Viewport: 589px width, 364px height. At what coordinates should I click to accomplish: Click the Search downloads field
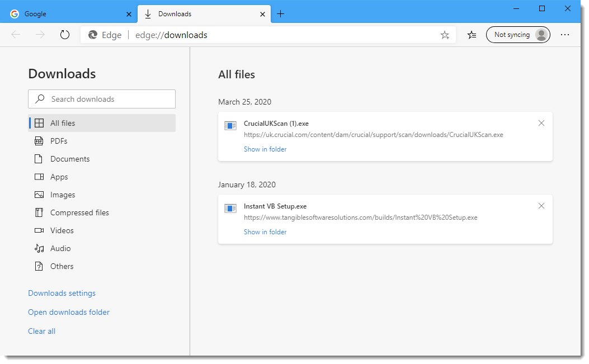(102, 99)
